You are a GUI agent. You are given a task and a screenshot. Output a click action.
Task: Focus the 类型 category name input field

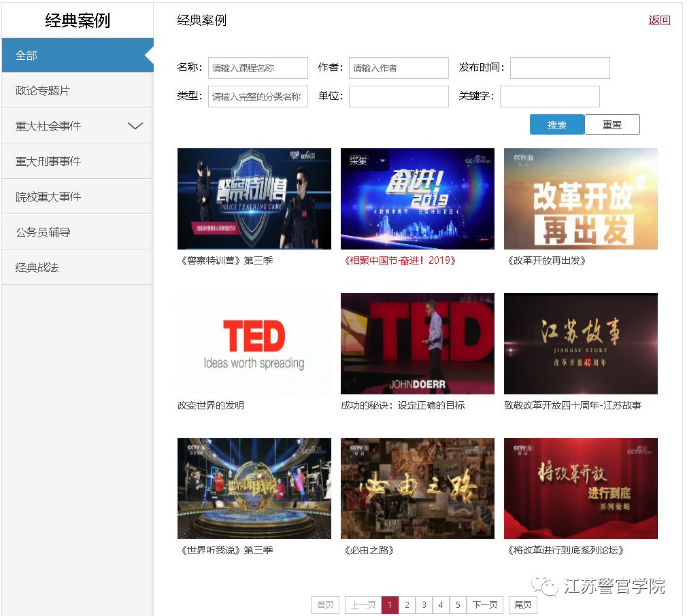pyautogui.click(x=258, y=97)
